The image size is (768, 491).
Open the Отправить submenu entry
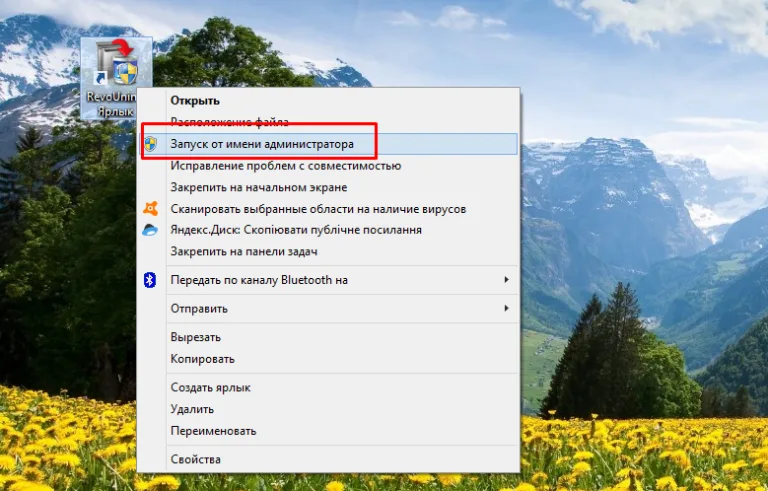click(328, 309)
